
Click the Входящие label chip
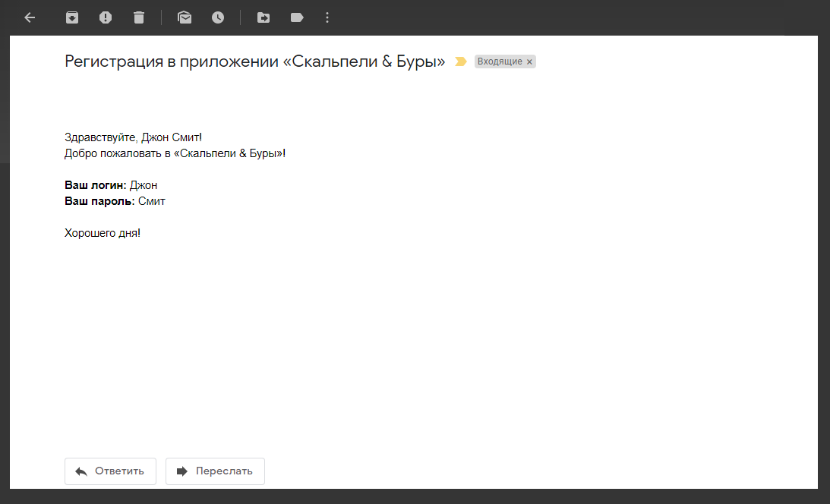(499, 62)
